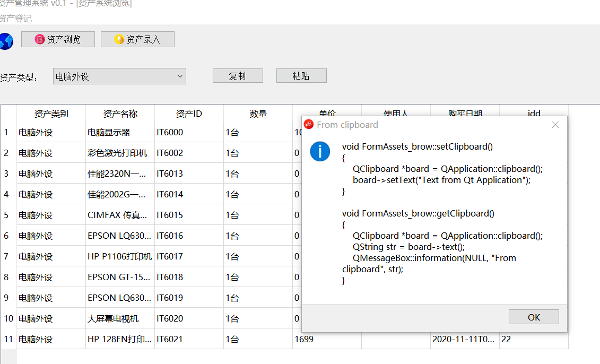
Task: Click the 资产ID column header
Action: (189, 114)
